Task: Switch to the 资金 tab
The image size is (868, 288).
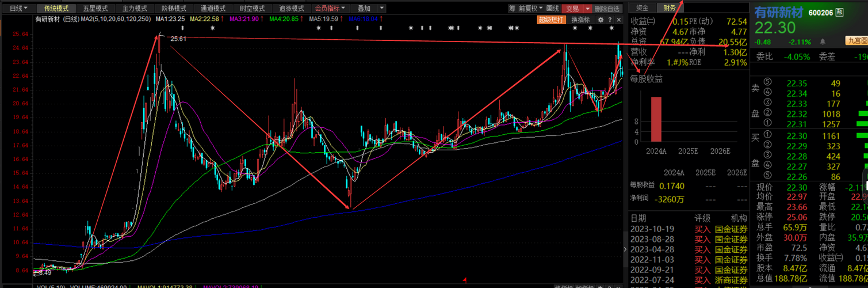Action: click(x=642, y=8)
